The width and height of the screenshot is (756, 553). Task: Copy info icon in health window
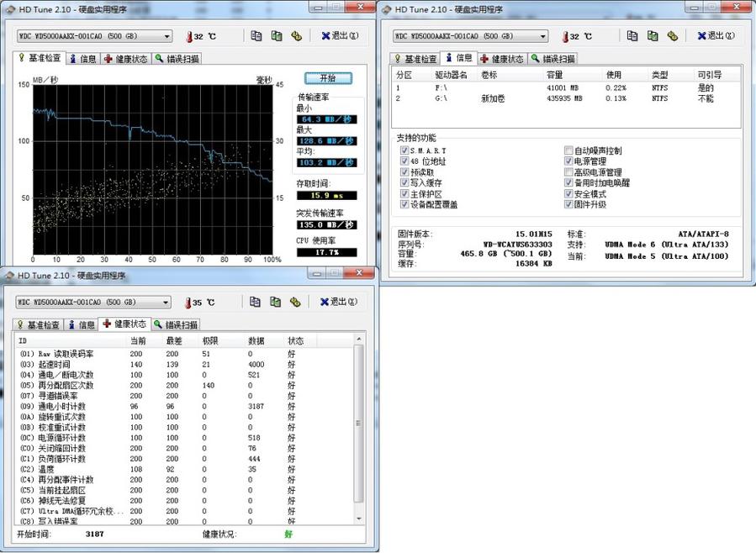[255, 302]
